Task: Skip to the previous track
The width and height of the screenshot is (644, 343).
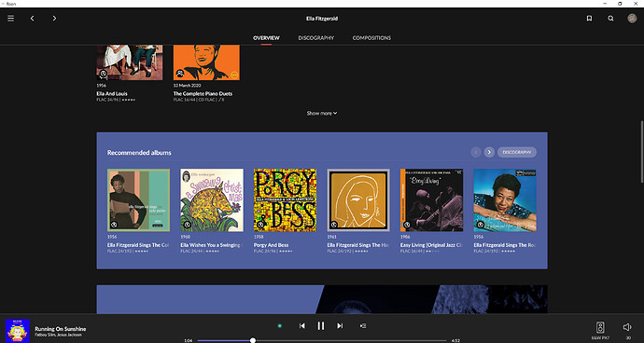Action: (x=301, y=326)
